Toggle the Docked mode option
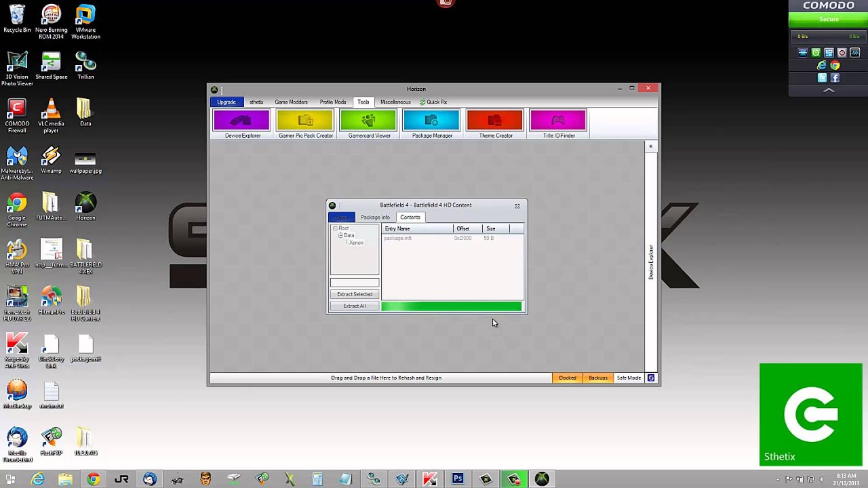Viewport: 868px width, 488px height. pos(568,378)
